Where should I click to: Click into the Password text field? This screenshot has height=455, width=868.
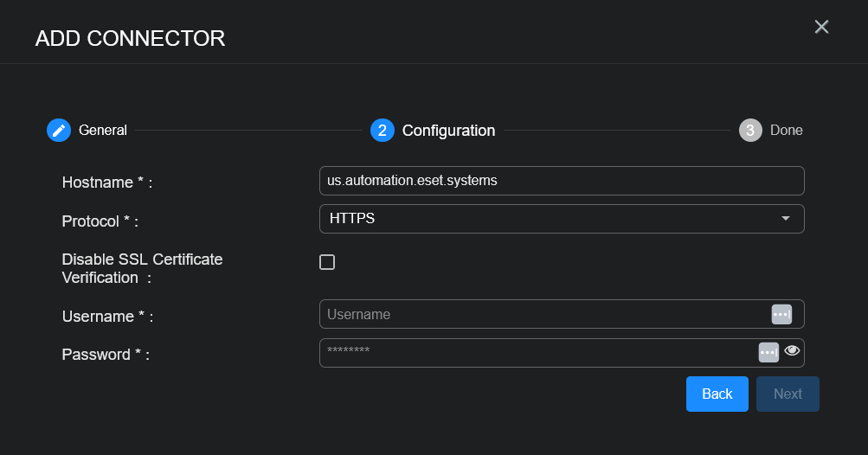coord(537,352)
